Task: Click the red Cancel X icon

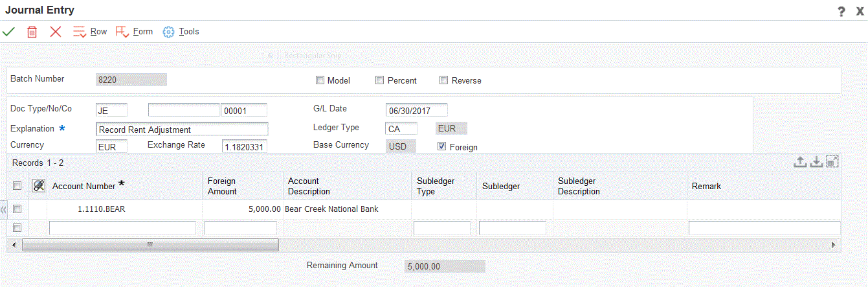Action: [x=56, y=32]
